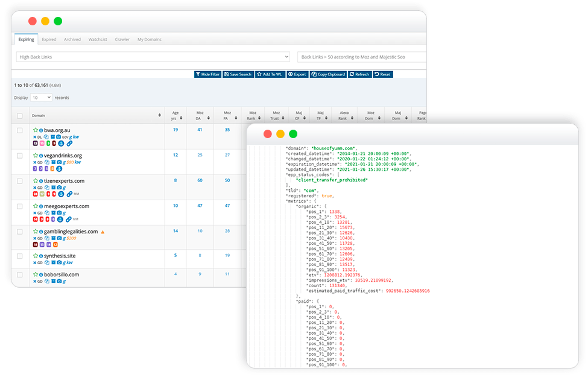Viewport: 588px width, 377px height.
Task: Switch to the Expired tab
Action: (49, 39)
